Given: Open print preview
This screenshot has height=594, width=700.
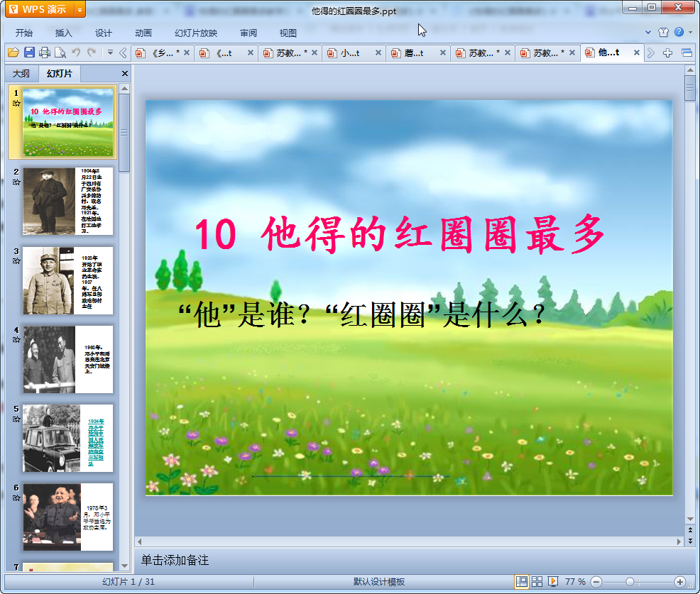Looking at the screenshot, I should tap(60, 53).
